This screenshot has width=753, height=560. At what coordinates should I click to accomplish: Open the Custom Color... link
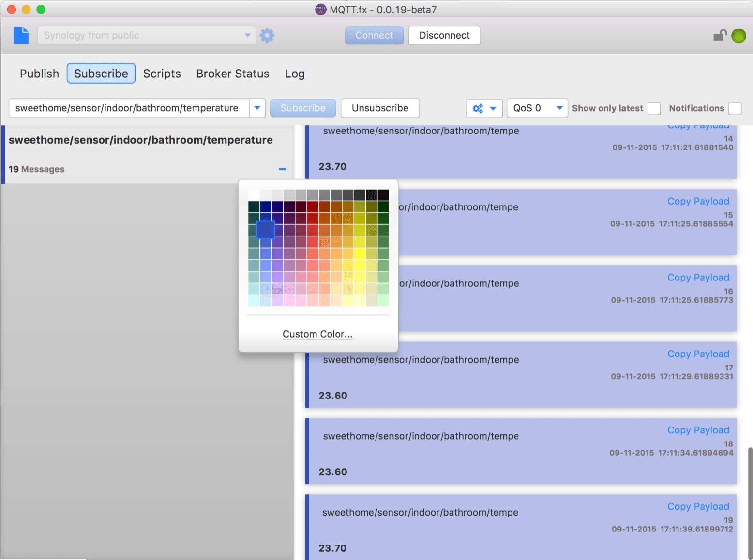317,334
